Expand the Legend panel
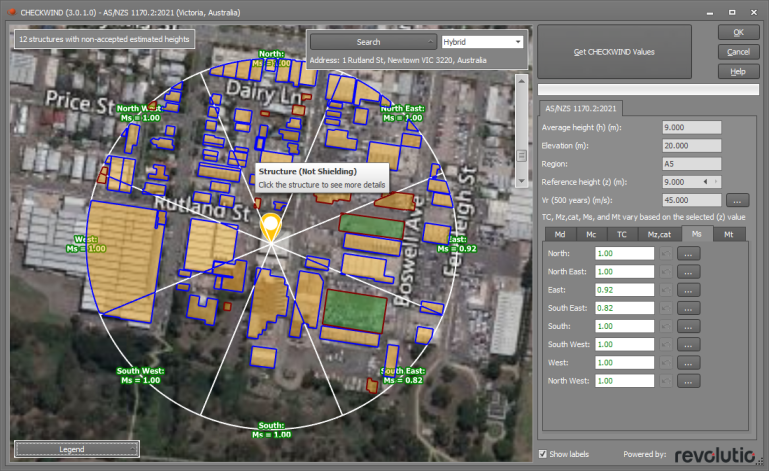 (77, 449)
